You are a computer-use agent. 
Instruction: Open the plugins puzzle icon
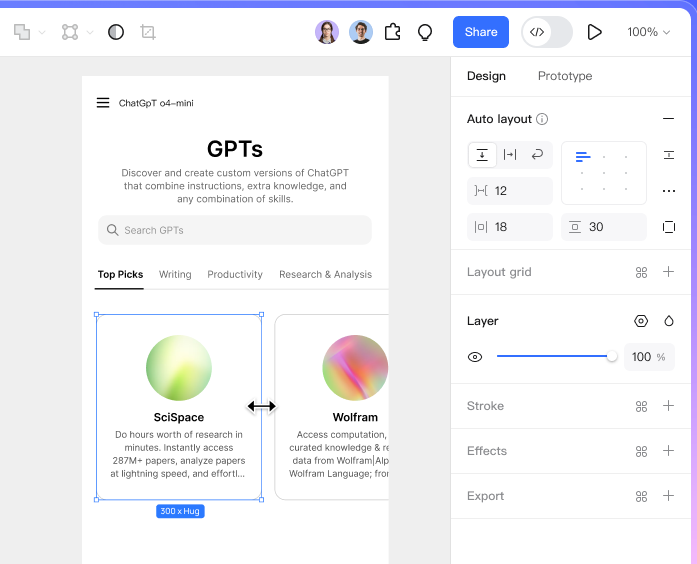tap(393, 32)
